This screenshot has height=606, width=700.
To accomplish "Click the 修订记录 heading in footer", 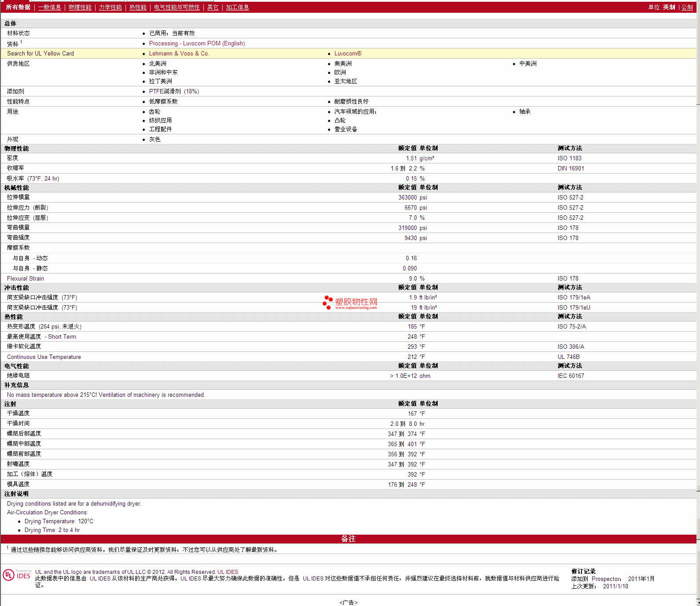I will pos(583,571).
